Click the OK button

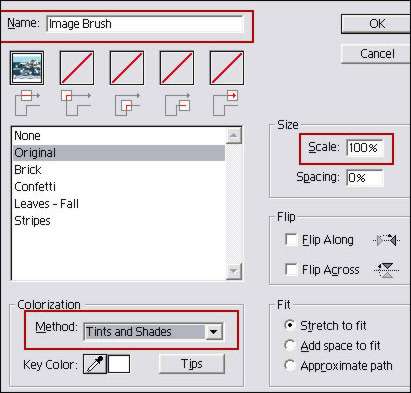376,24
